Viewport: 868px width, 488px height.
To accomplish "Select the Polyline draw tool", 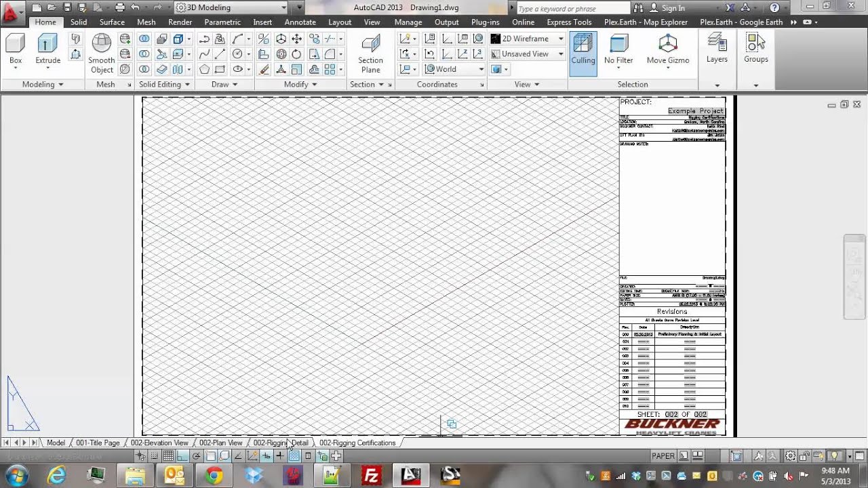I will pos(204,39).
